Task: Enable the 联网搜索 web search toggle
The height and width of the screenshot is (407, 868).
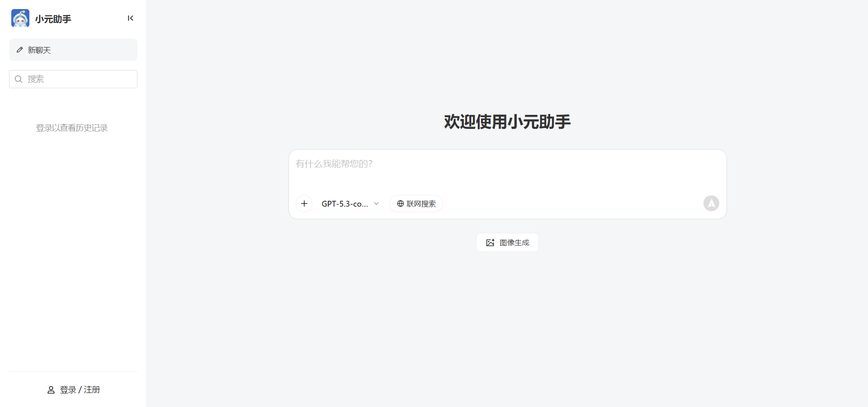Action: pyautogui.click(x=416, y=203)
